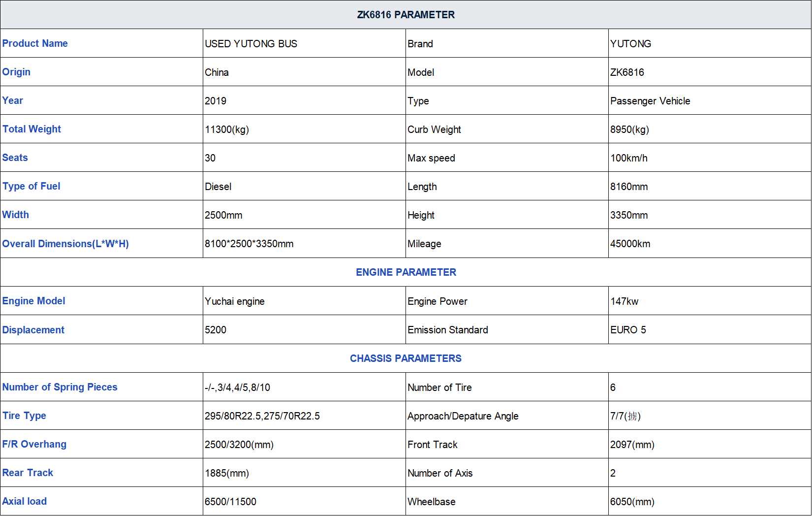This screenshot has height=516, width=812.
Task: Click the 'Total Weight' label
Action: tap(31, 129)
